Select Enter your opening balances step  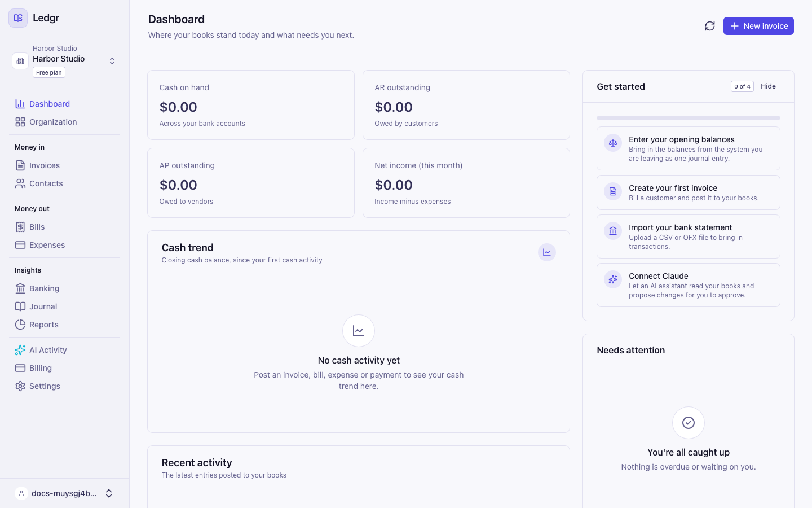[689, 148]
